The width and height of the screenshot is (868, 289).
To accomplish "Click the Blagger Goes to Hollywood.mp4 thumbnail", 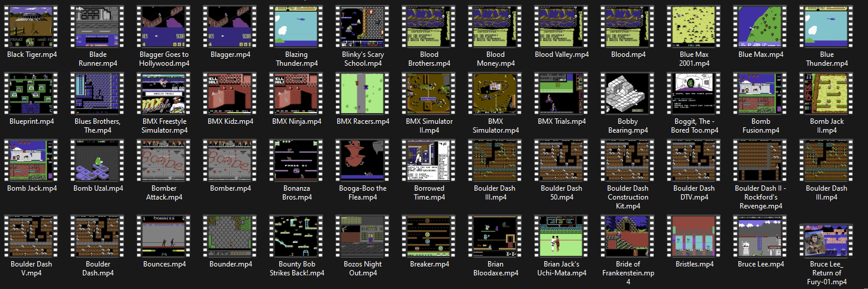I will point(164,26).
